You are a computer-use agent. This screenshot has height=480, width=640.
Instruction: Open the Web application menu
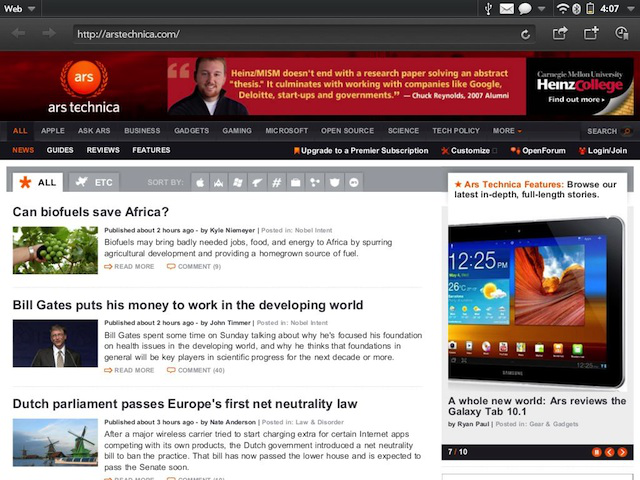click(19, 9)
